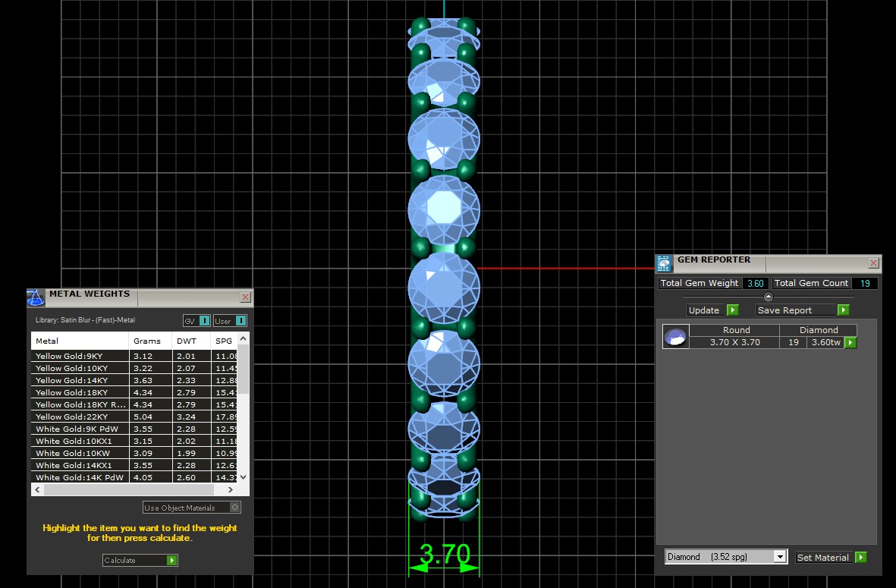The width and height of the screenshot is (896, 588).
Task: Click the metal list scroll-down arrow
Action: click(244, 476)
